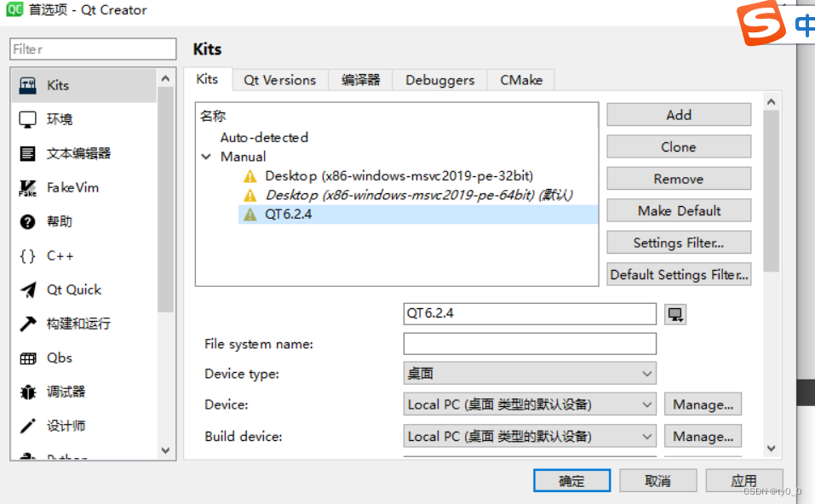This screenshot has height=504, width=815.
Task: Open the 设计师 pencil icon
Action: point(27,426)
